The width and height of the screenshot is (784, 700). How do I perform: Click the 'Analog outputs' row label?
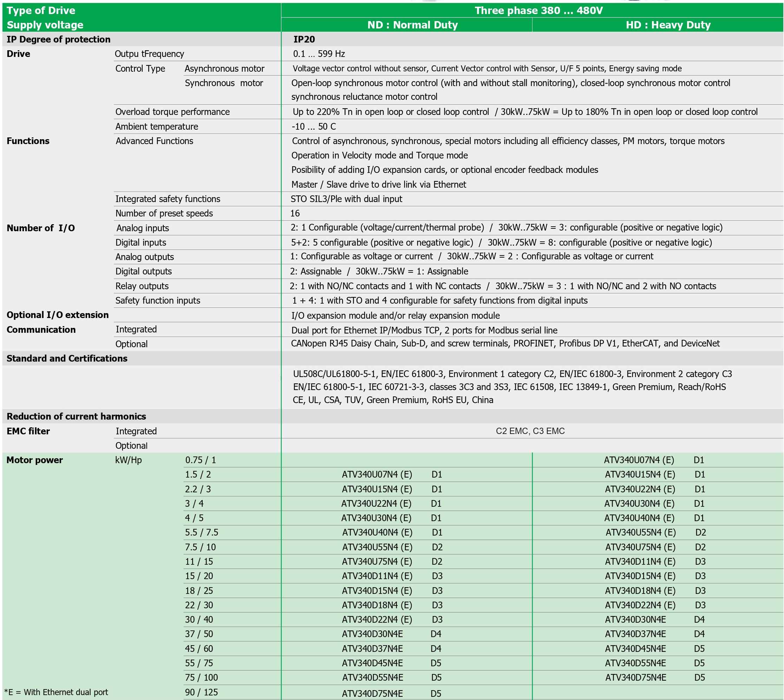145,257
